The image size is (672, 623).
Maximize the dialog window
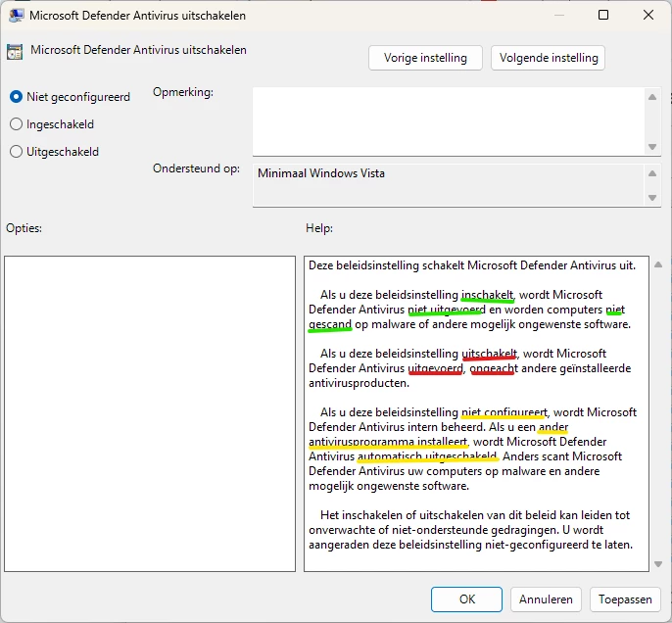[x=603, y=15]
